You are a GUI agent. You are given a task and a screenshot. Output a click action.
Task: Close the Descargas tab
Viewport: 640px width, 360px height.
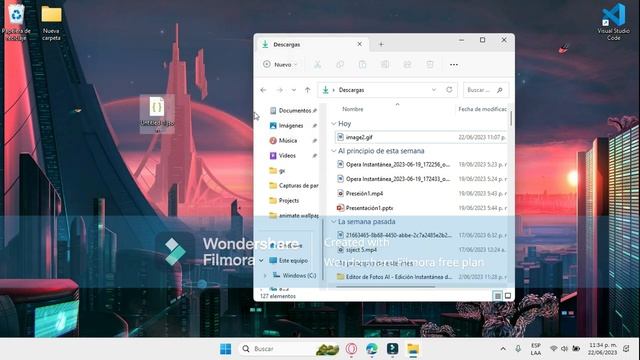pos(360,44)
